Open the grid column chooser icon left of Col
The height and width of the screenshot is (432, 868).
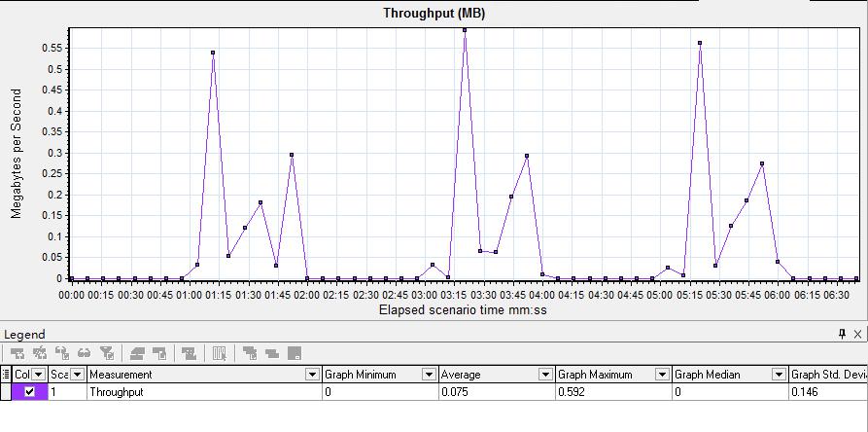(x=6, y=375)
